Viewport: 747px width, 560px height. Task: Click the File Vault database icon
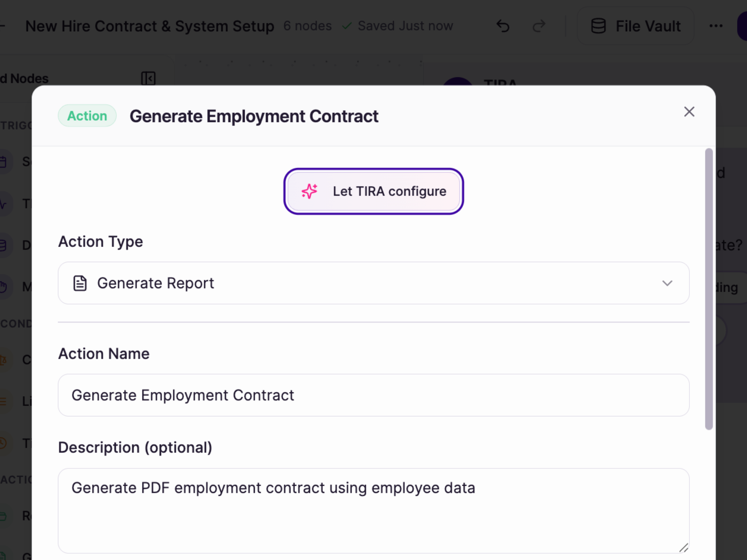598,26
